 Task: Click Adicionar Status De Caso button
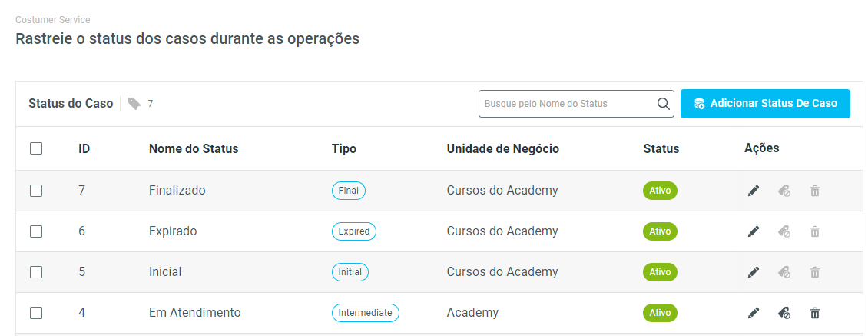[765, 104]
